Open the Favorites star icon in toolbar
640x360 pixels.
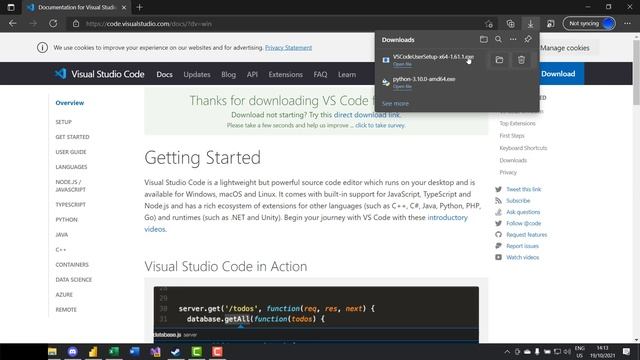click(x=489, y=24)
